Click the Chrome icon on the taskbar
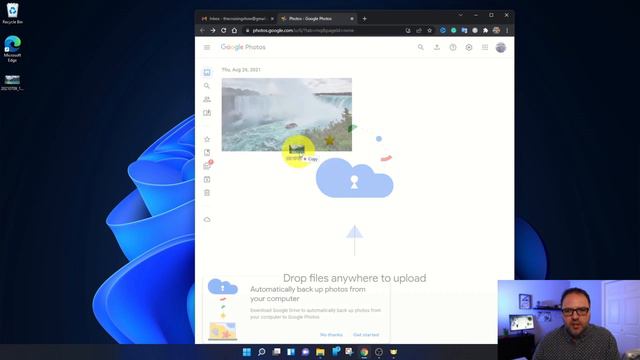640x360 pixels. pyautogui.click(x=364, y=352)
